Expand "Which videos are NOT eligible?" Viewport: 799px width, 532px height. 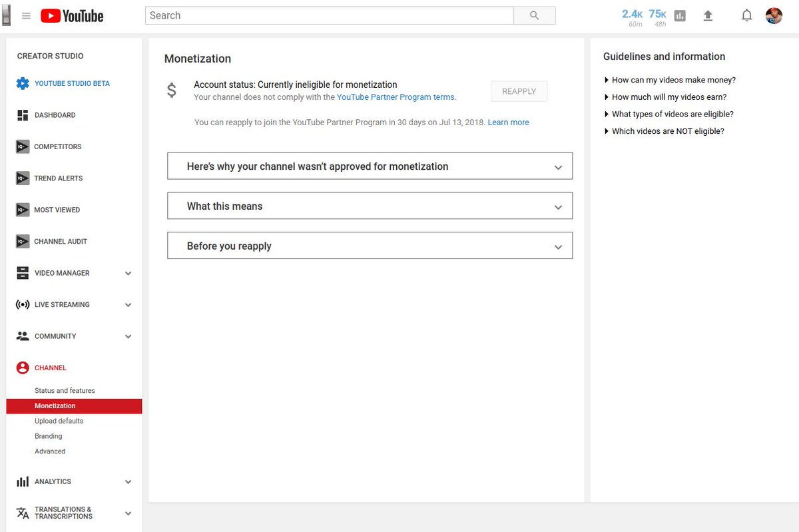point(664,131)
